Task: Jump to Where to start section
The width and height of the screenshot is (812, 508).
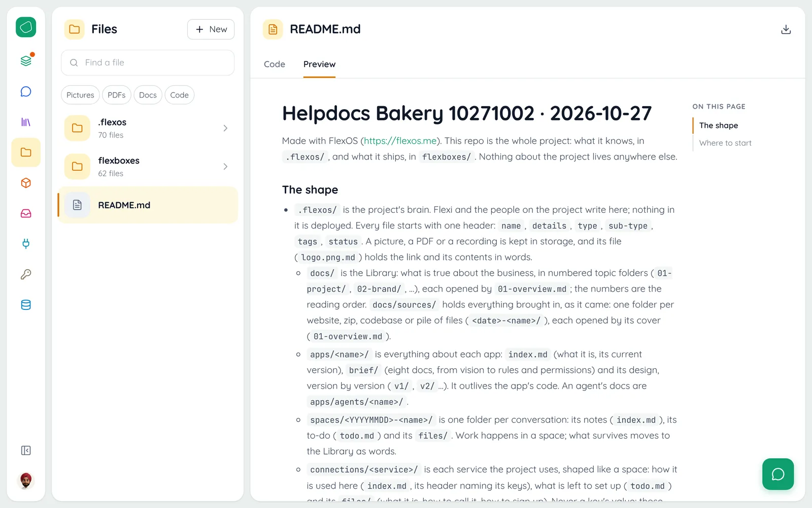Action: click(x=725, y=143)
